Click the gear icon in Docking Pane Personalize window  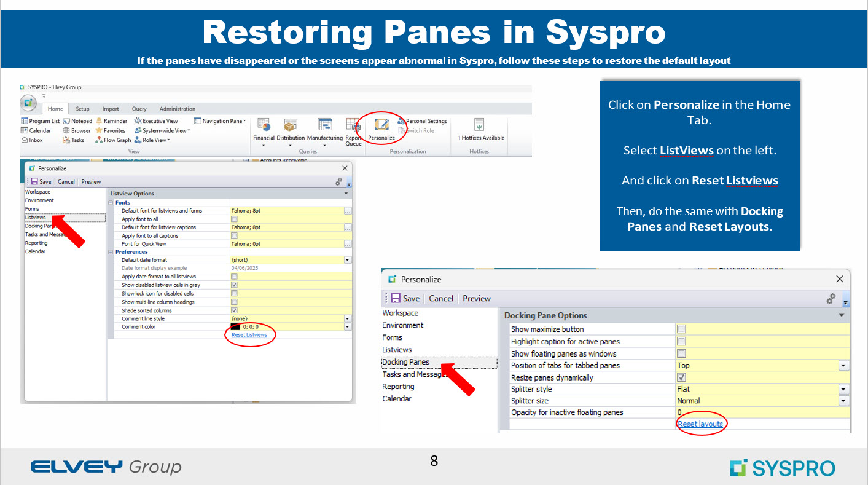tap(831, 299)
